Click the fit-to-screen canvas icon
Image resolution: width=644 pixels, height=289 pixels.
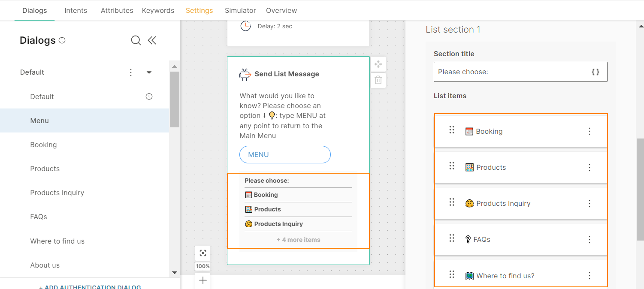pyautogui.click(x=203, y=253)
